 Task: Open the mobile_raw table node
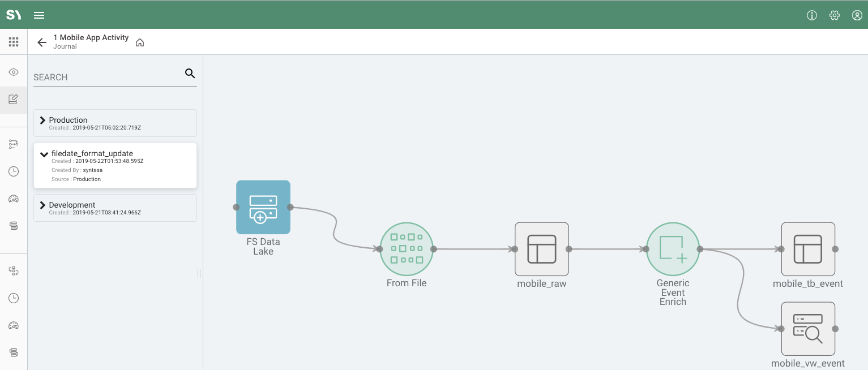pos(542,249)
